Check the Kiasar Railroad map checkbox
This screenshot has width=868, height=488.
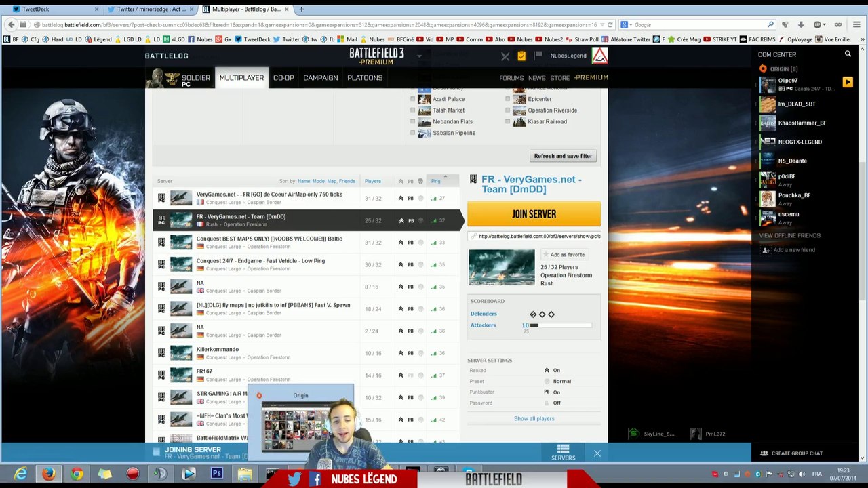(x=507, y=122)
